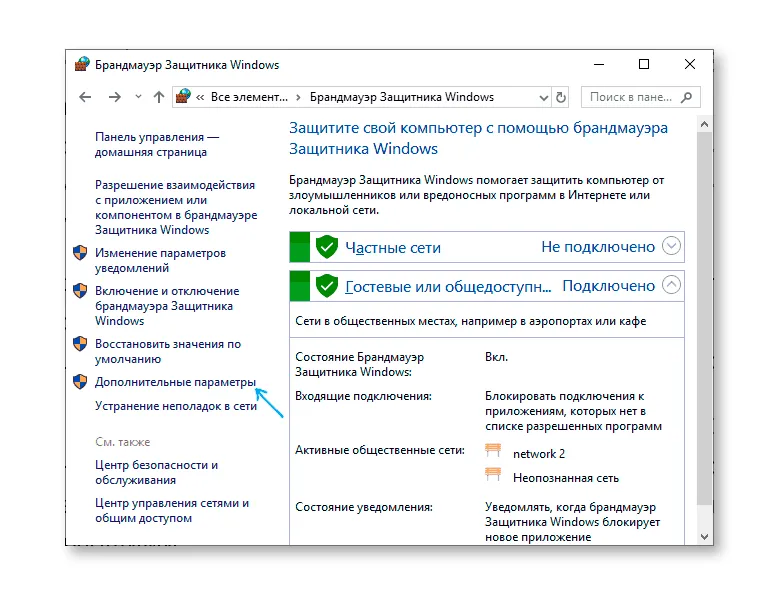The width and height of the screenshot is (779, 596).
Task: Open Дополнительные параметры link
Action: coord(175,382)
